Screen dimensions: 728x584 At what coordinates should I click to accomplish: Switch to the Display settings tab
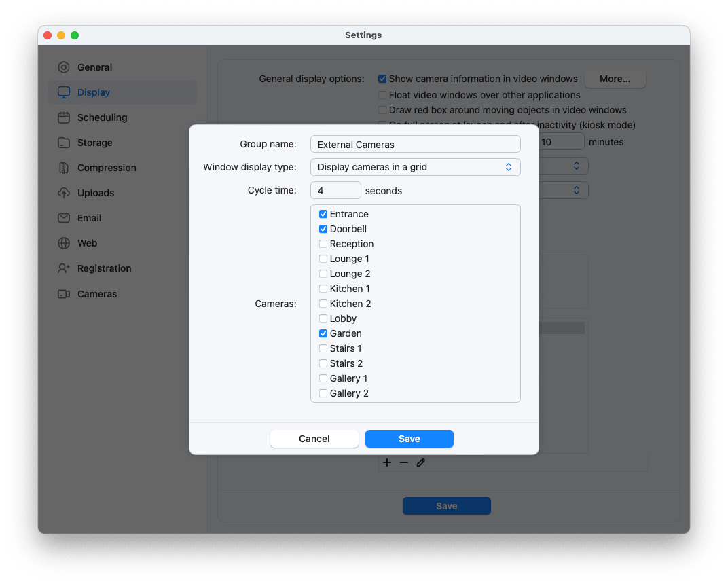(x=93, y=92)
